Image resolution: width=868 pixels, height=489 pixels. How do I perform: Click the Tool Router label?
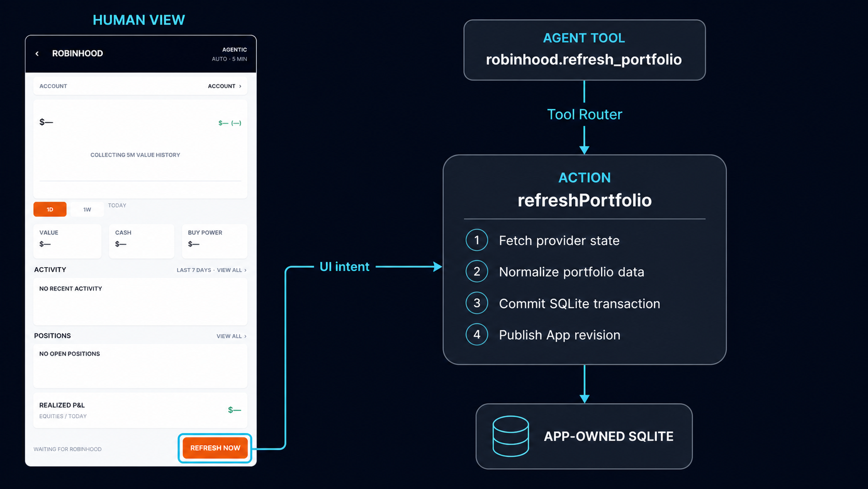[x=585, y=114]
